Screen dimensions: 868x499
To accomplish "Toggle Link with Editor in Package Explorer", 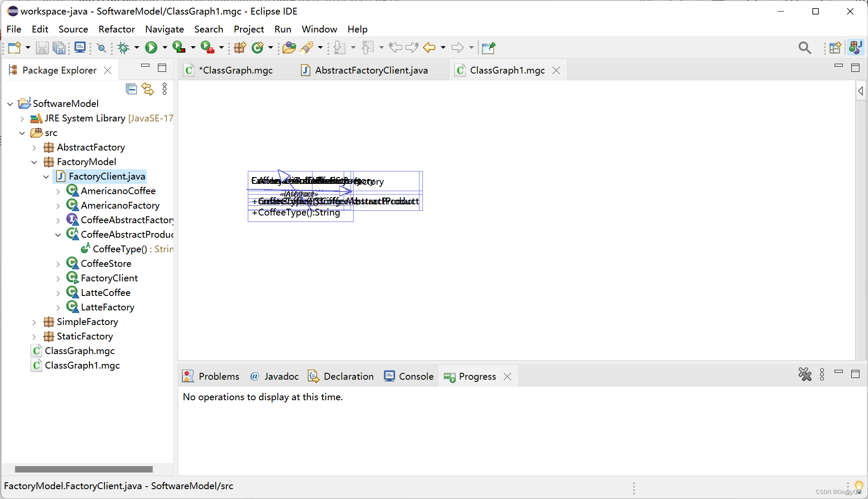I will (x=148, y=89).
